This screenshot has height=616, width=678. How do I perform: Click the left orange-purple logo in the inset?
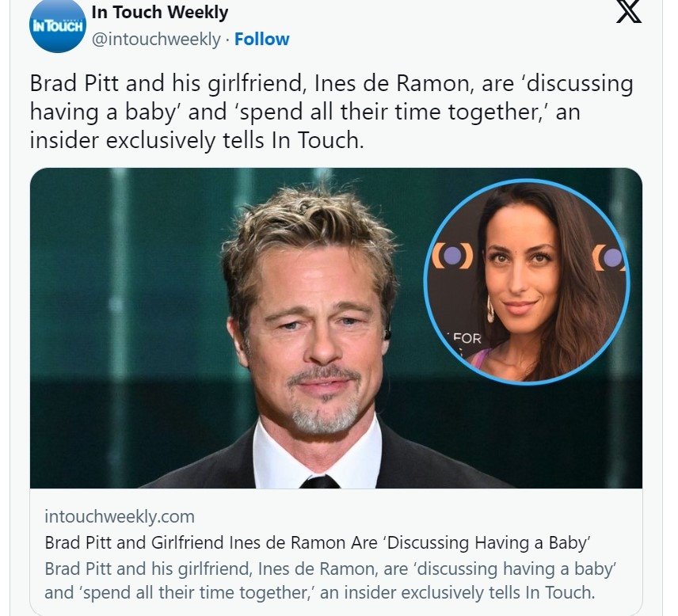pos(452,256)
